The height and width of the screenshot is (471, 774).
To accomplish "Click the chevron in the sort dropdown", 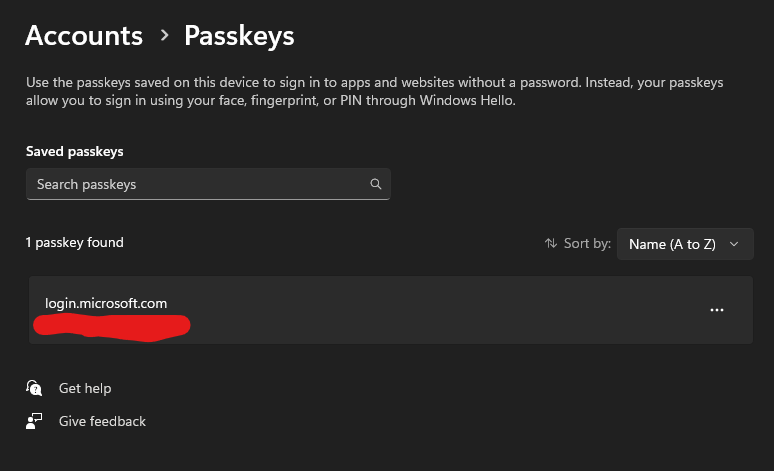I will (x=735, y=244).
